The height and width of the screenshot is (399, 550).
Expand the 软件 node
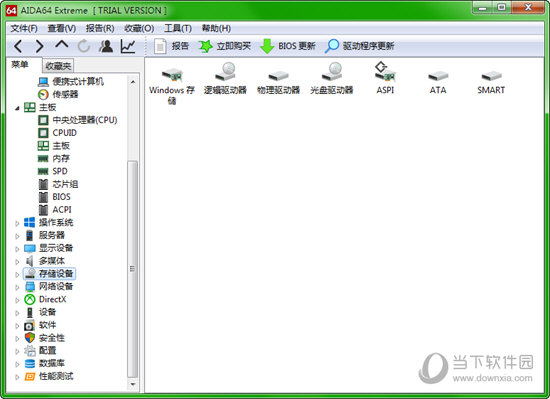click(x=17, y=326)
